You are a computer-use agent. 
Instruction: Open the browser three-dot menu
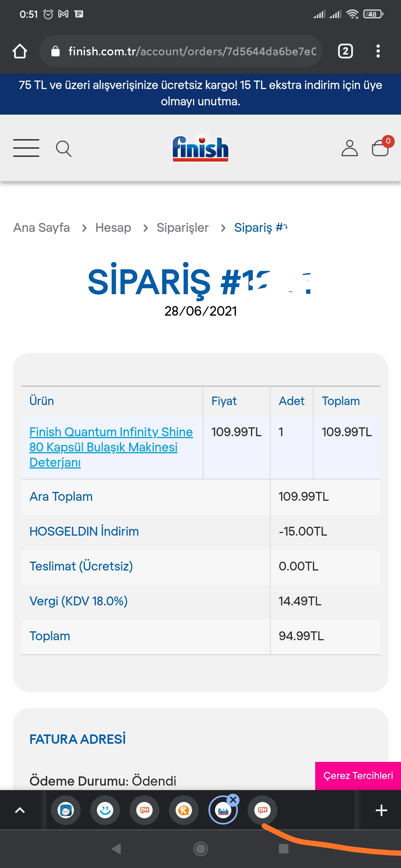(378, 51)
